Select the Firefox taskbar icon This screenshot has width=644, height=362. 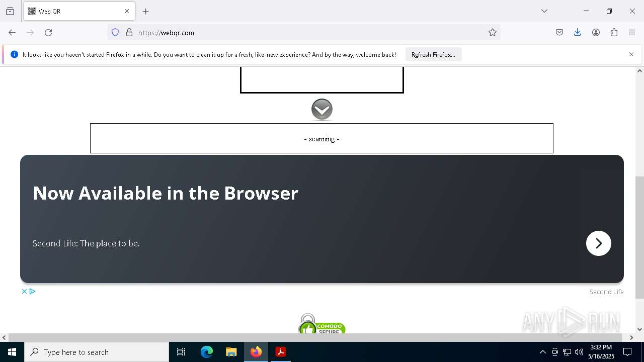coord(256,352)
